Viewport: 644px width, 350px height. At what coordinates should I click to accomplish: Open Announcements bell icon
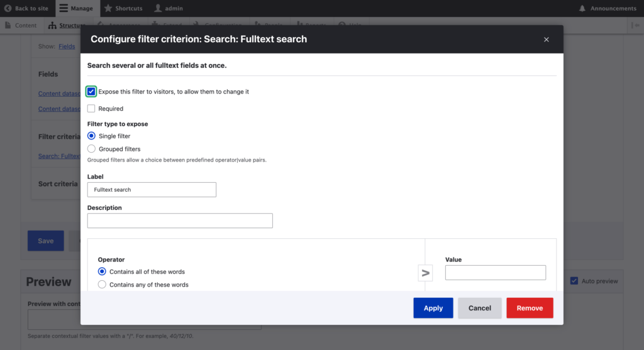tap(582, 8)
